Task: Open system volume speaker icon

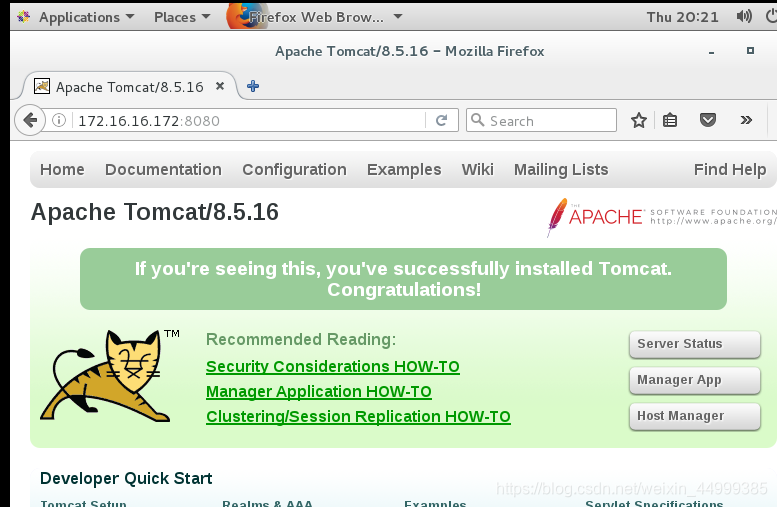Action: pos(744,17)
